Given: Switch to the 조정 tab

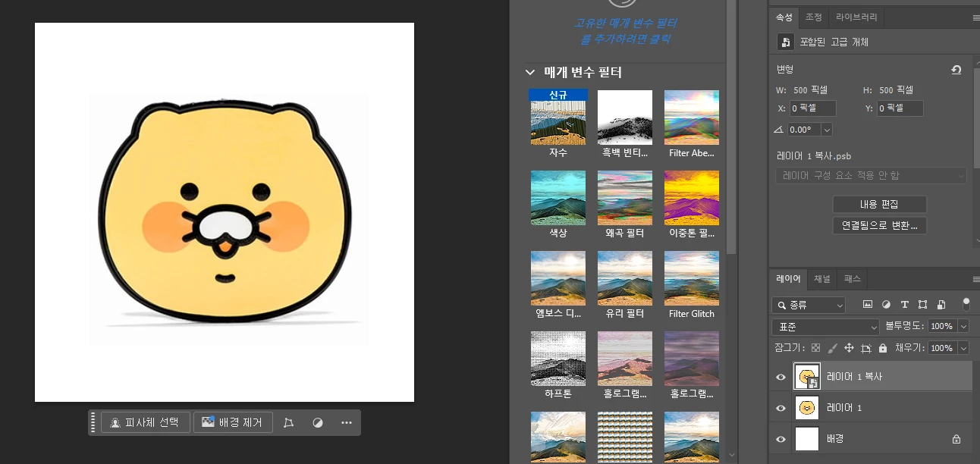Looking at the screenshot, I should pos(813,17).
